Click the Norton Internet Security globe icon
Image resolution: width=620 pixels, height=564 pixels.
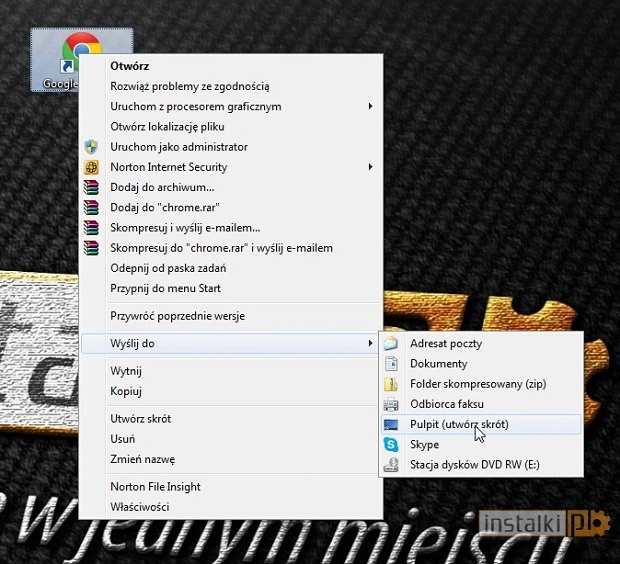(92, 167)
